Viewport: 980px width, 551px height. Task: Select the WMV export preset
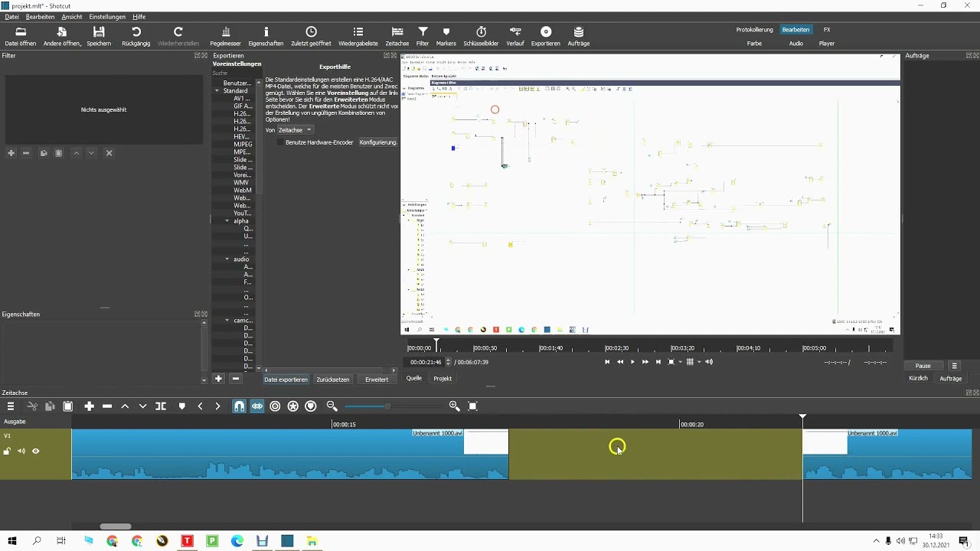pos(241,182)
